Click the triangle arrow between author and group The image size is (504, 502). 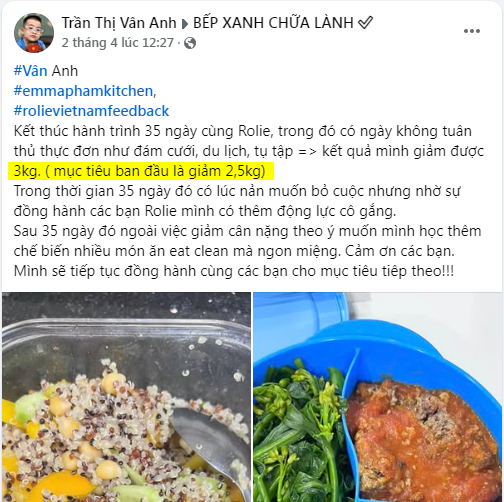point(185,24)
